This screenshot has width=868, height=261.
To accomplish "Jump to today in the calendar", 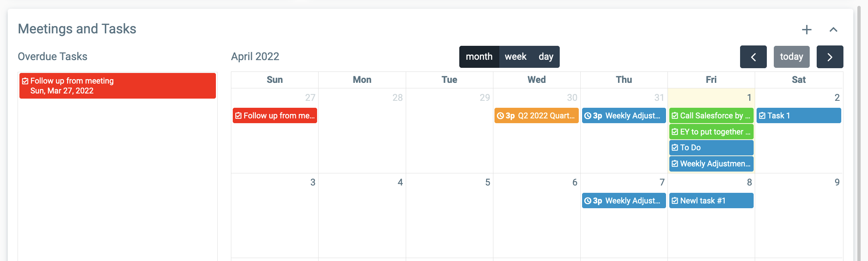I will pyautogui.click(x=792, y=57).
